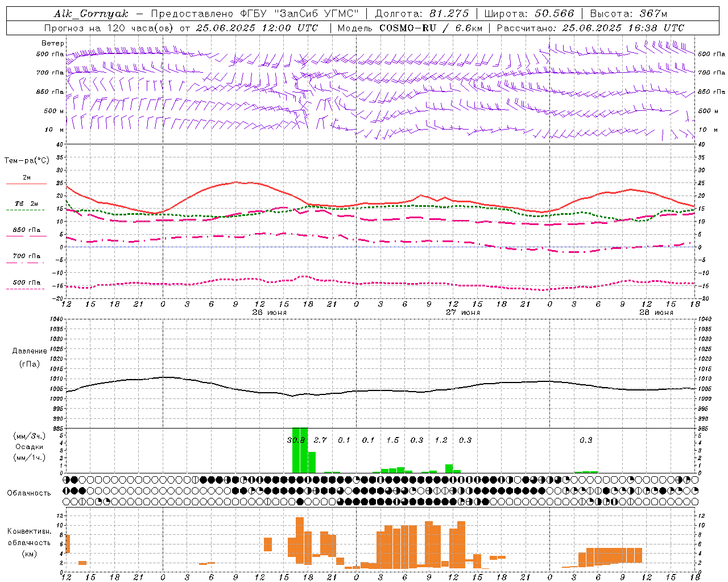Click the "Осадки" precipitation label
Screen dimensions: 728x582
tap(30, 447)
